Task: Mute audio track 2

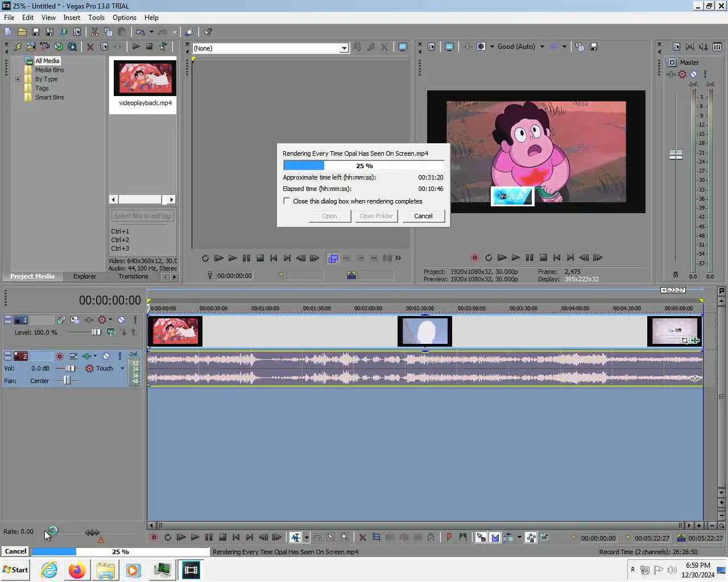Action: pyautogui.click(x=106, y=356)
